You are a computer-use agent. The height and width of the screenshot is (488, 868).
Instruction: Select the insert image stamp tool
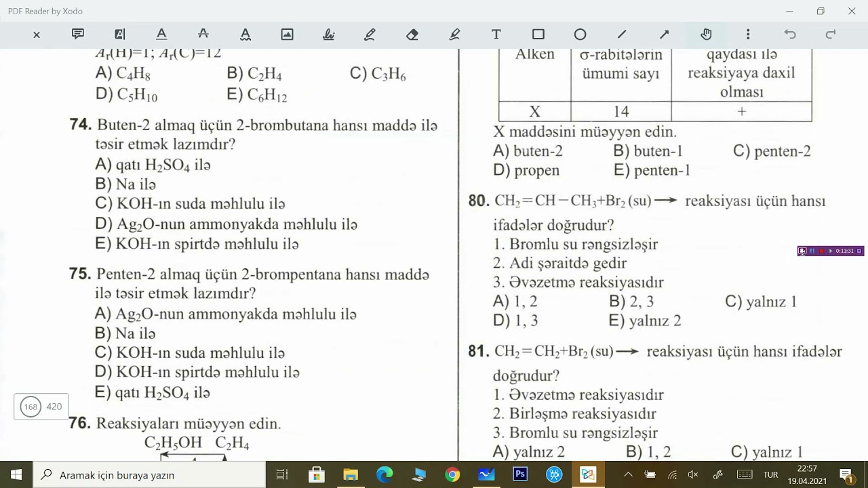coord(288,34)
